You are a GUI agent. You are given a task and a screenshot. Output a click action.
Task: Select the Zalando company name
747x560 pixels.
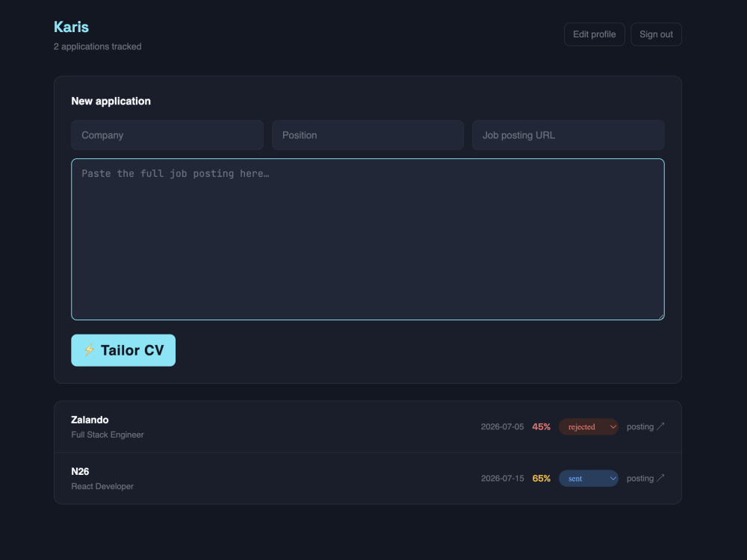(x=90, y=420)
